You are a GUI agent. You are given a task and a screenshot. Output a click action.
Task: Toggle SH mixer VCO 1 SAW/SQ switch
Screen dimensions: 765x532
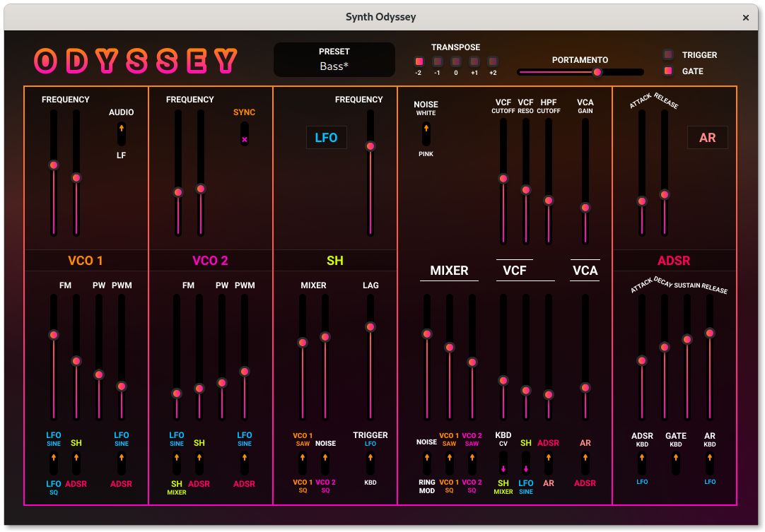click(303, 463)
